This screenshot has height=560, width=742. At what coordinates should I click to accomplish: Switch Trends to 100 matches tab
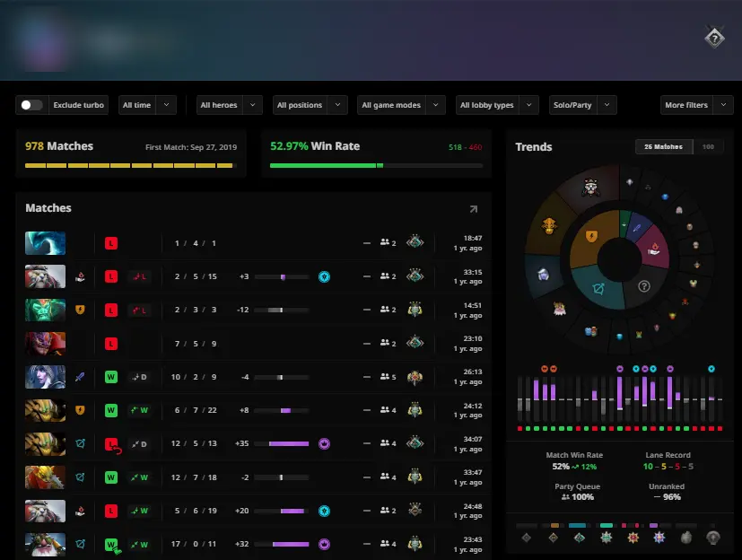(708, 147)
